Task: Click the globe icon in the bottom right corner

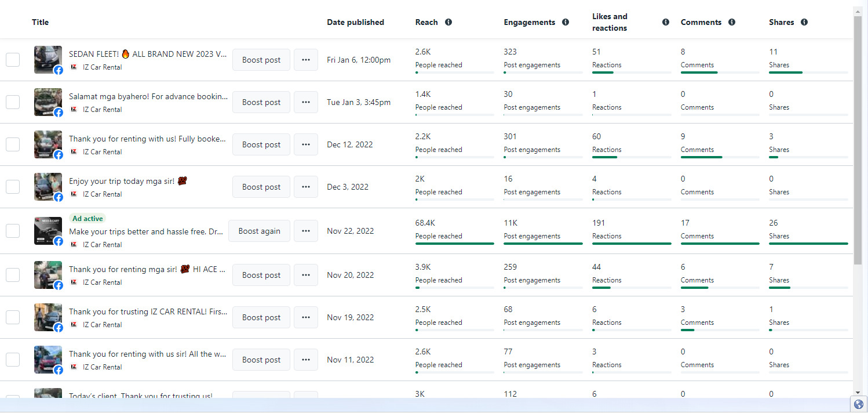Action: pos(859,404)
